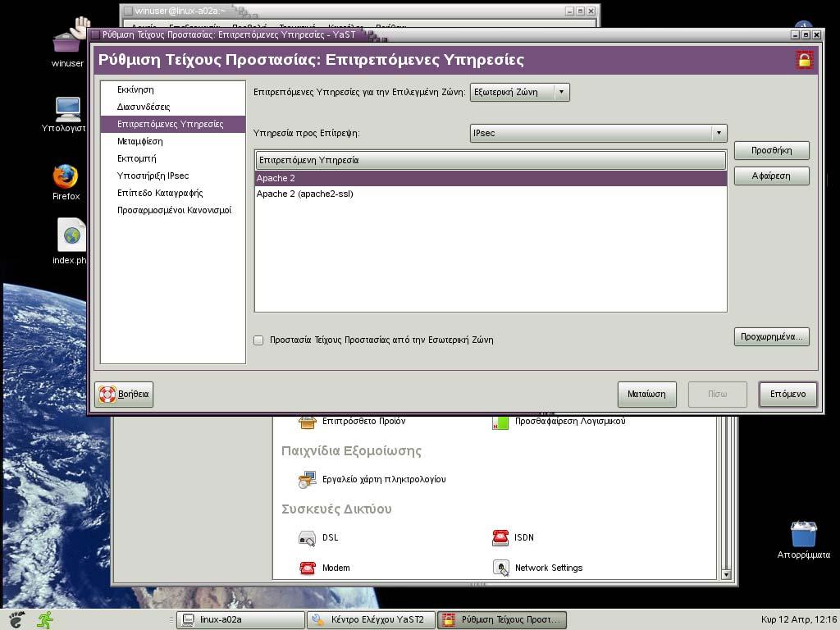The image size is (840, 630).
Task: Select Εκπομπή in the left panel
Action: coord(172,158)
